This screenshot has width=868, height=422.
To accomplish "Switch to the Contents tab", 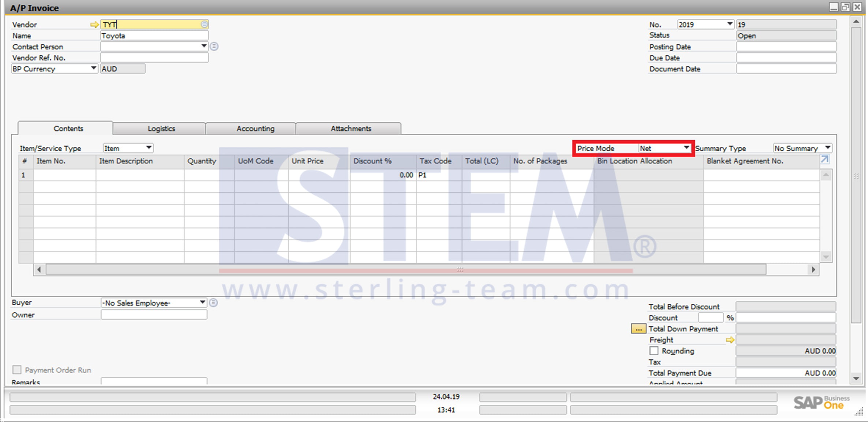I will [68, 129].
